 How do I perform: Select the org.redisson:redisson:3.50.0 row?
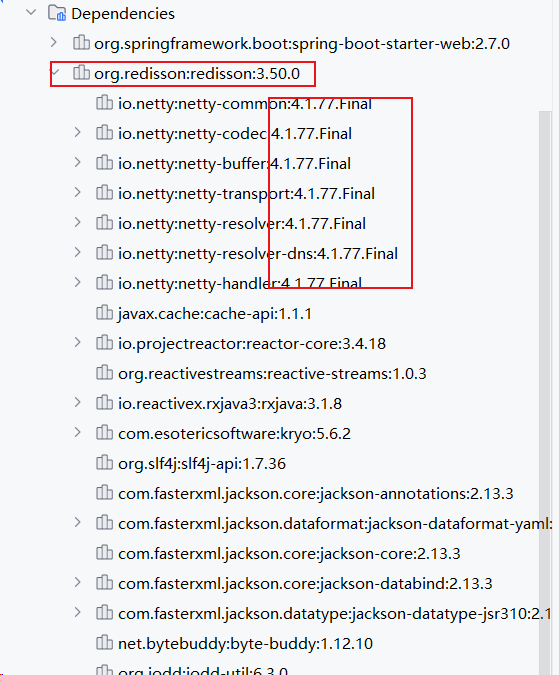pos(197,74)
